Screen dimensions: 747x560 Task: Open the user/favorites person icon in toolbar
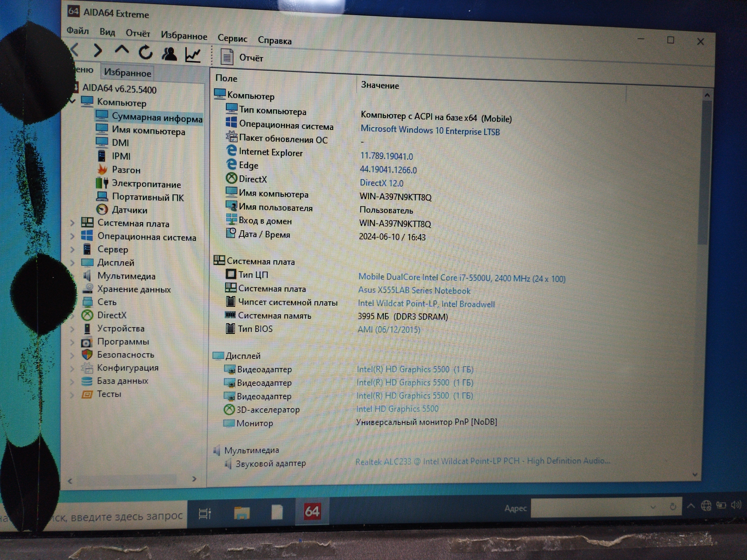(169, 54)
